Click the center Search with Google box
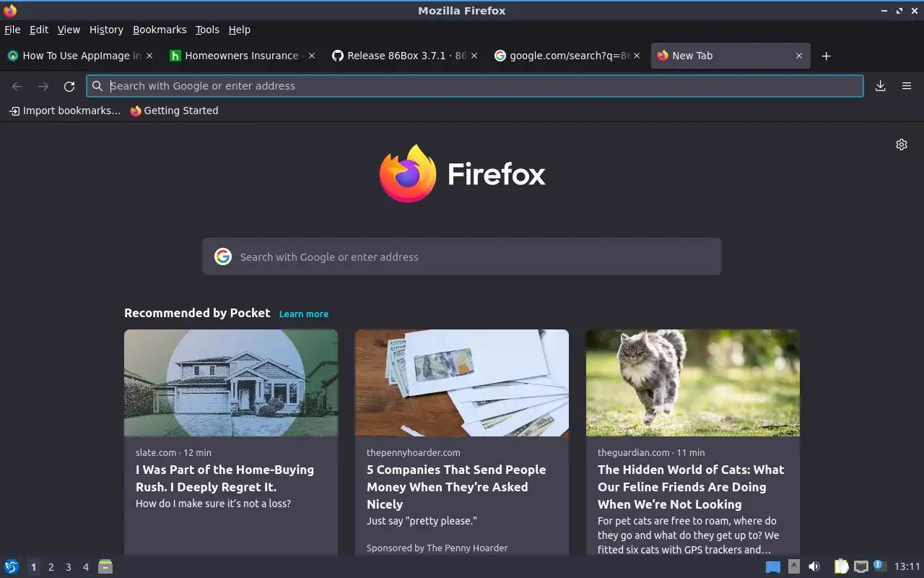 coord(462,256)
